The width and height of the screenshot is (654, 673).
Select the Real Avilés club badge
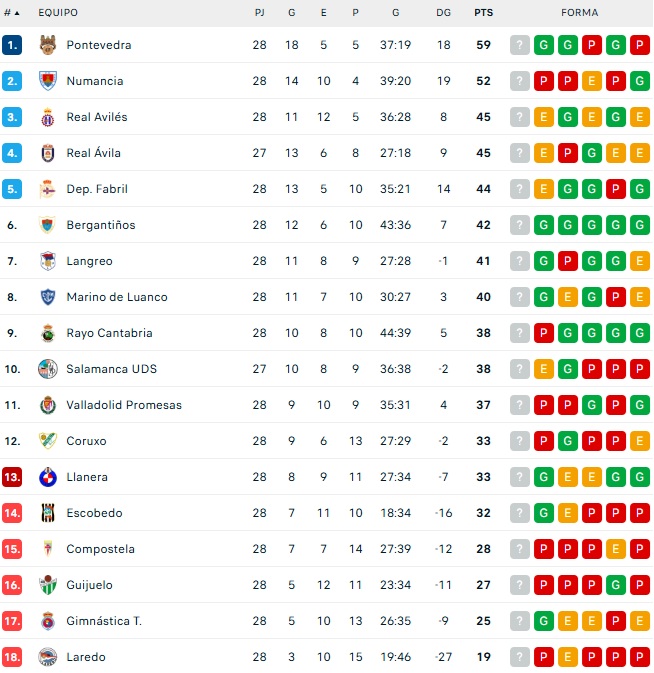coord(47,117)
